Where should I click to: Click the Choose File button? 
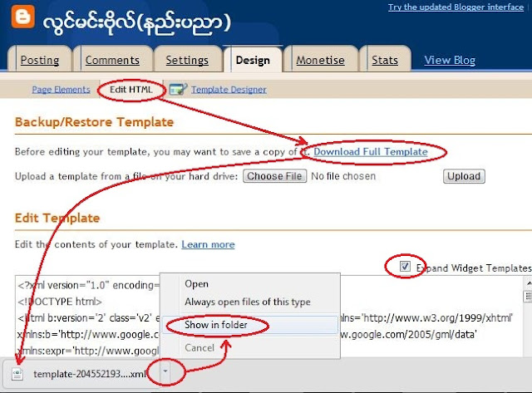[274, 176]
